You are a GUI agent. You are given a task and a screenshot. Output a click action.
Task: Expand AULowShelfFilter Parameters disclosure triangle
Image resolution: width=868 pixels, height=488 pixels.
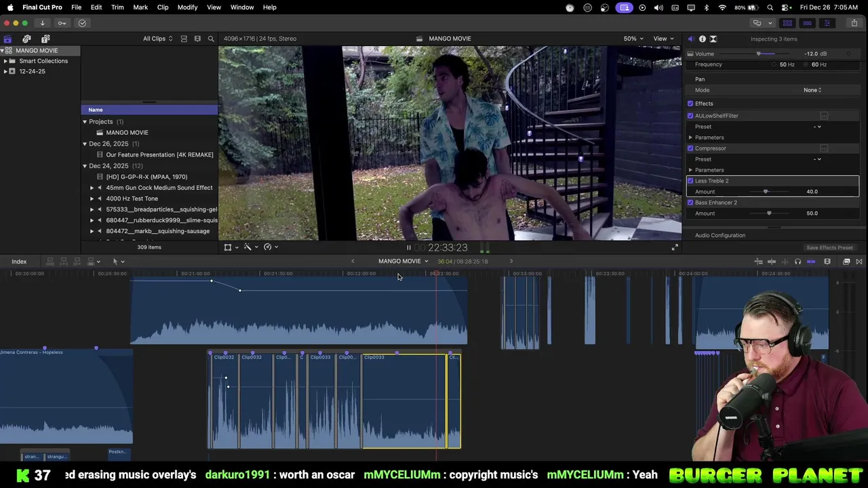[690, 138]
